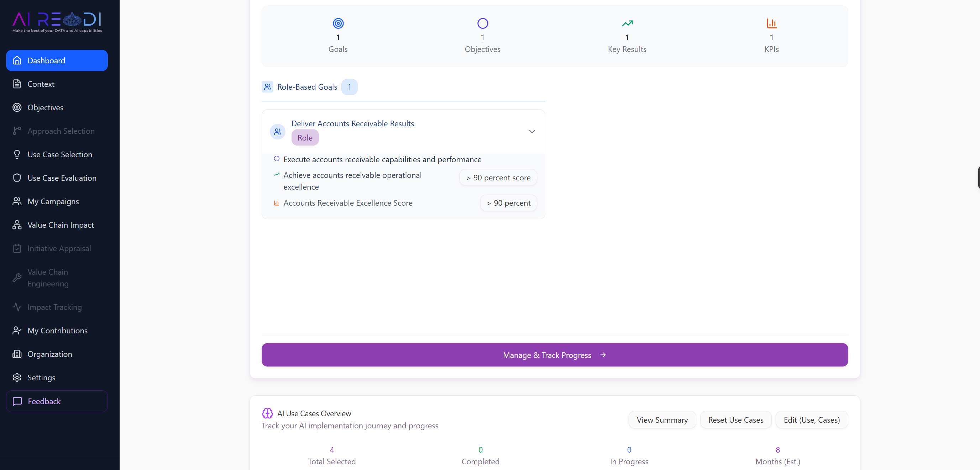The width and height of the screenshot is (980, 470).
Task: Collapse the Deliver Accounts Receivable Results card
Action: click(x=531, y=132)
